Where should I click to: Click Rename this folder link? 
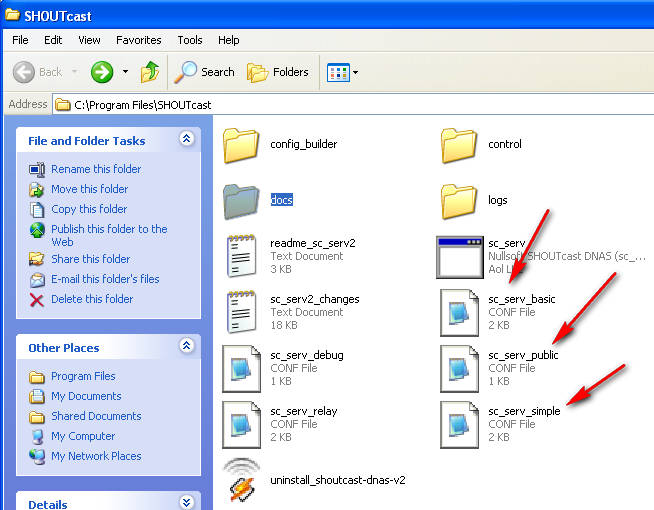pos(96,169)
